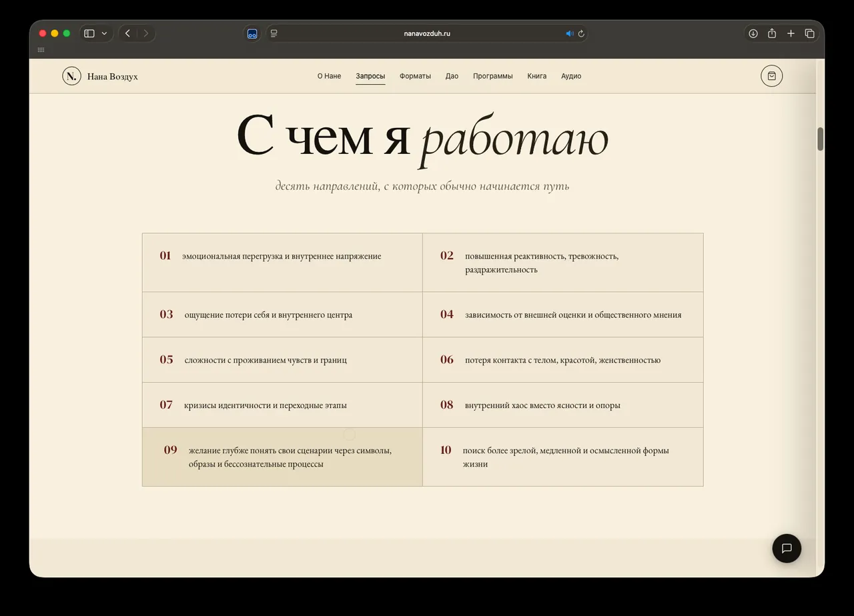Show tab overview icon
Viewport: 854px width, 616px height.
click(809, 33)
